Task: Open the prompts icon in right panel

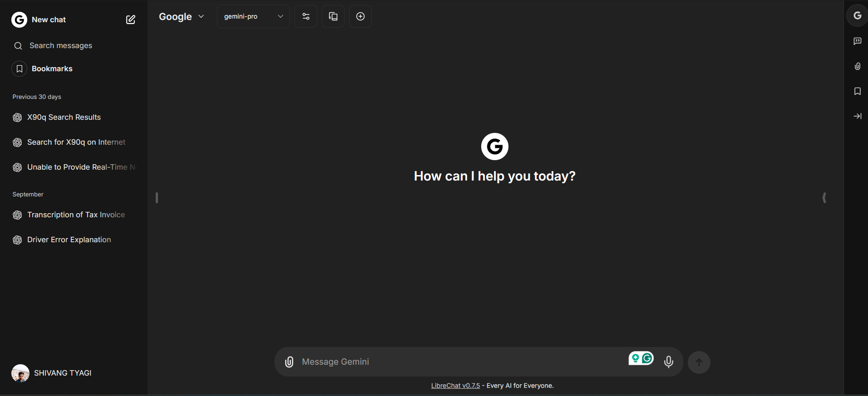Action: click(x=857, y=41)
